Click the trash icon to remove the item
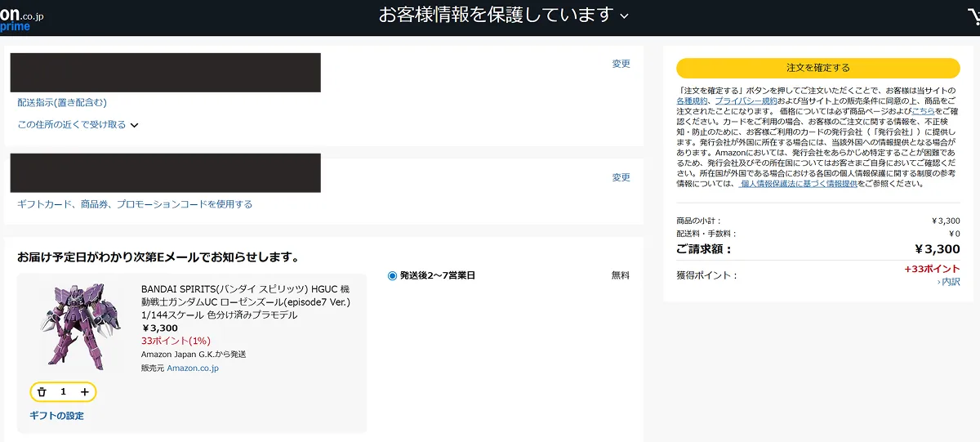The width and height of the screenshot is (980, 442). 42,392
